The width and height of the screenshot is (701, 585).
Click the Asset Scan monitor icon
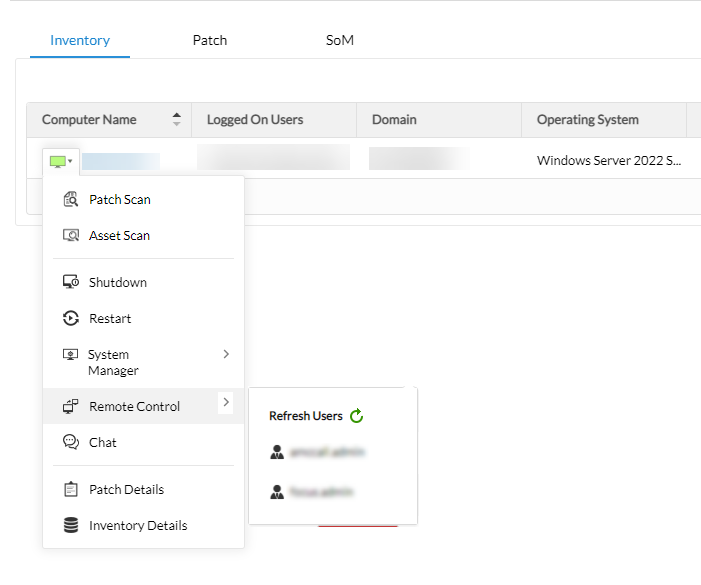point(71,235)
